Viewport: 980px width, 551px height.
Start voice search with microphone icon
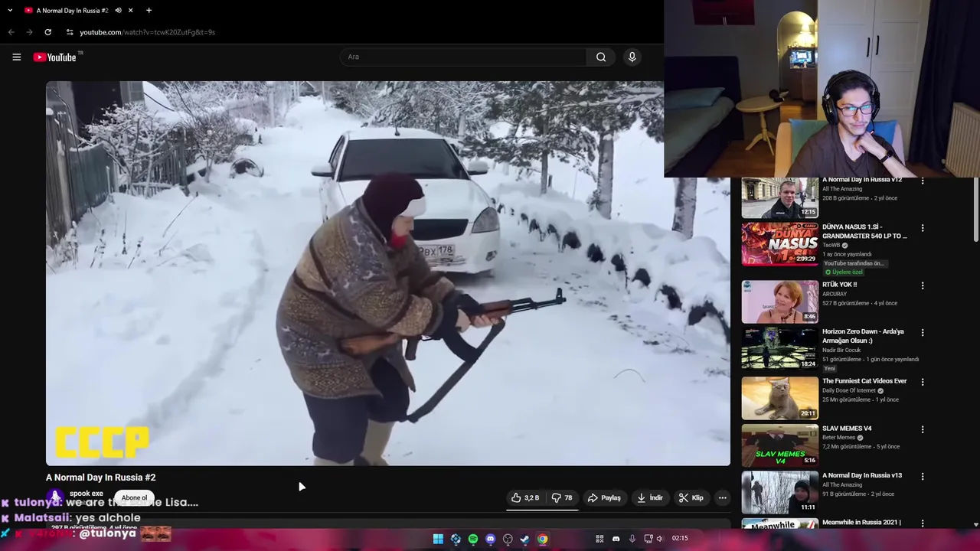[x=632, y=57]
